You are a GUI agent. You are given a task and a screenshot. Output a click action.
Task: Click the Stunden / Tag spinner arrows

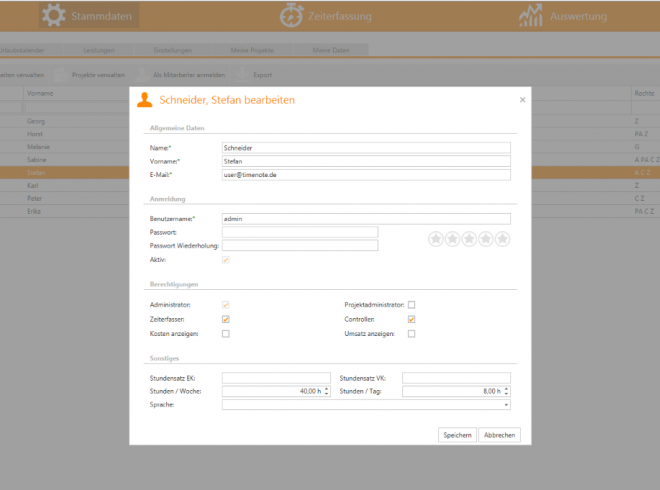click(x=506, y=392)
